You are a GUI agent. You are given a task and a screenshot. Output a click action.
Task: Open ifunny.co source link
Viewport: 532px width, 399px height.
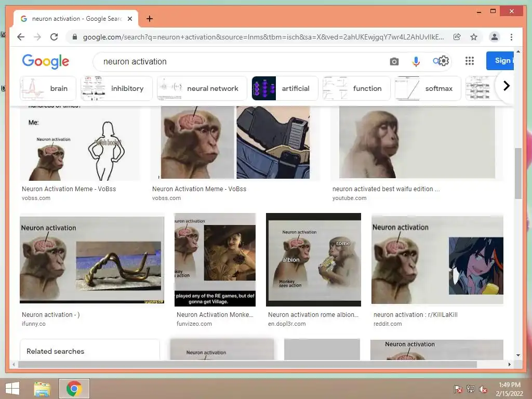coord(34,324)
